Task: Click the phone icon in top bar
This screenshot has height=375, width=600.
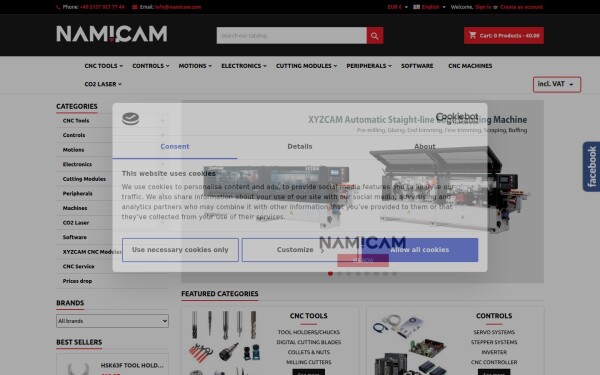Action: 58,7
